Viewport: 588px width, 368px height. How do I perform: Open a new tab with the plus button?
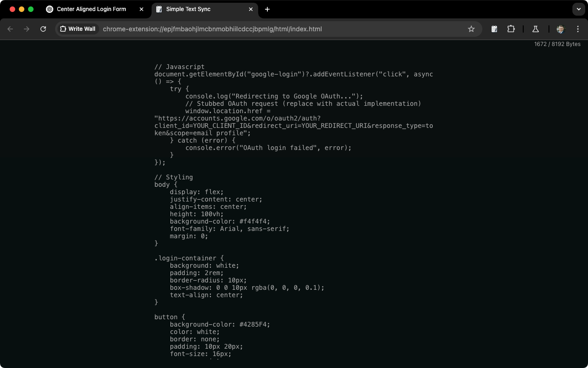(267, 9)
